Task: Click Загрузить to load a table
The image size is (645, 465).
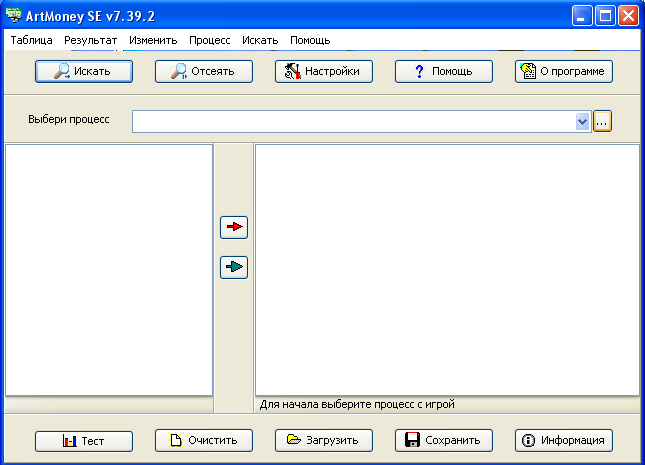Action: coord(323,440)
